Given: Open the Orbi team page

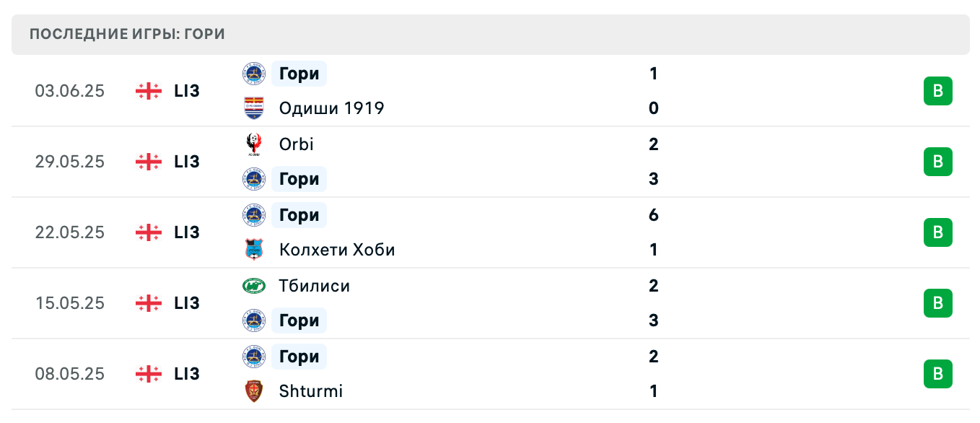Looking at the screenshot, I should tap(296, 144).
